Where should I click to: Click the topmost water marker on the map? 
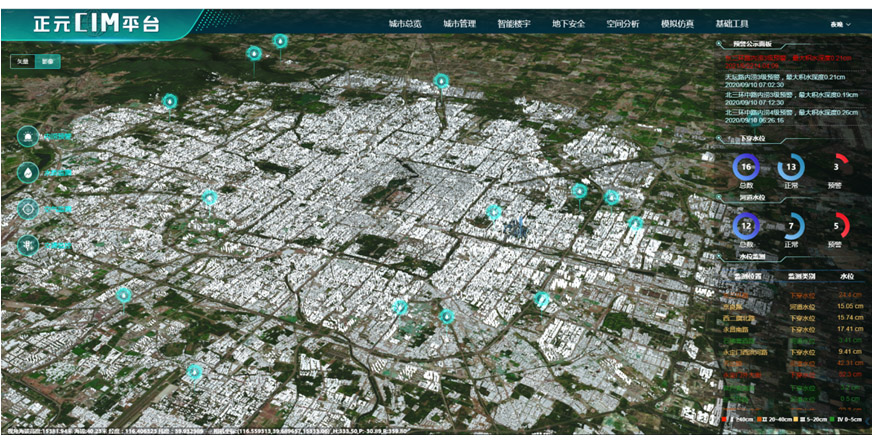(x=280, y=41)
